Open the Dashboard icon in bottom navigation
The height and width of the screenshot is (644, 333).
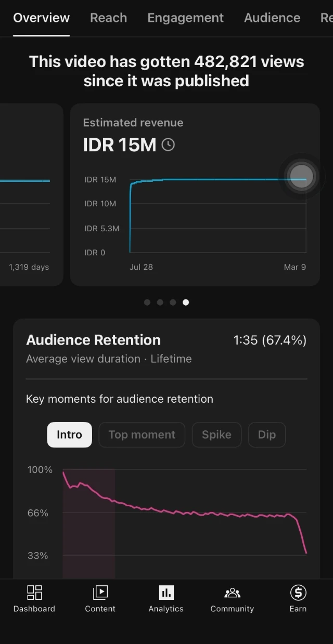(34, 593)
